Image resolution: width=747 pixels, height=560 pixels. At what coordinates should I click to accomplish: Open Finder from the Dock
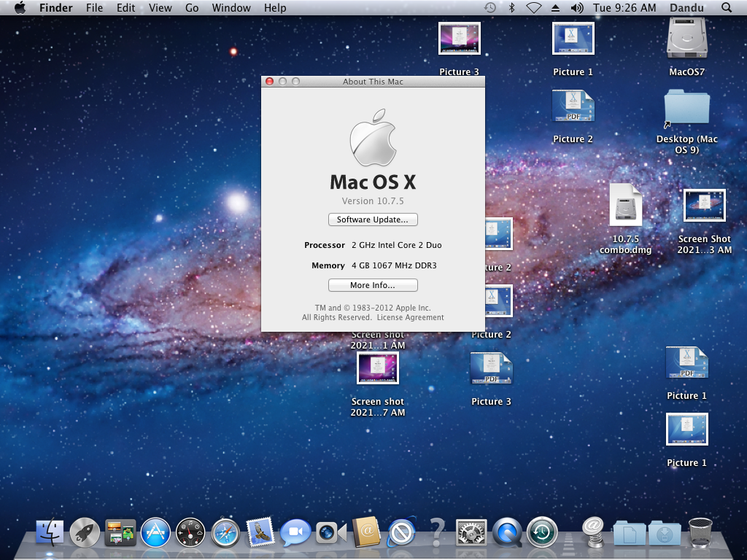50,532
